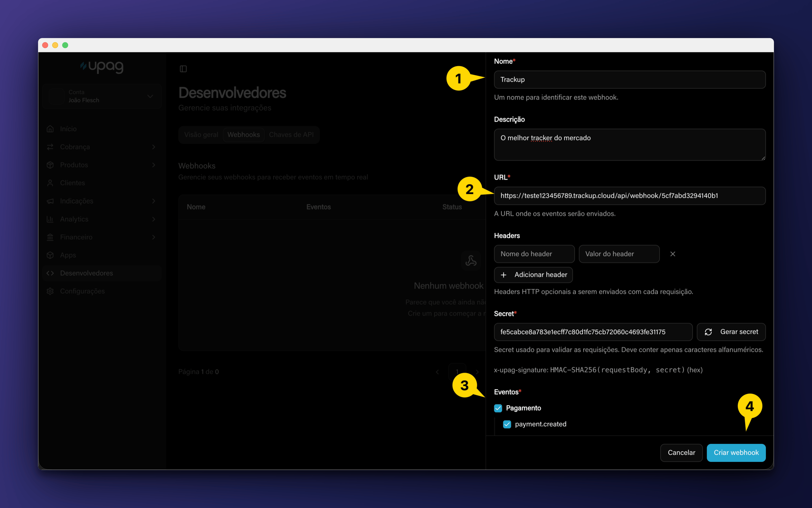Click the Nome column header
812x508 pixels.
196,207
